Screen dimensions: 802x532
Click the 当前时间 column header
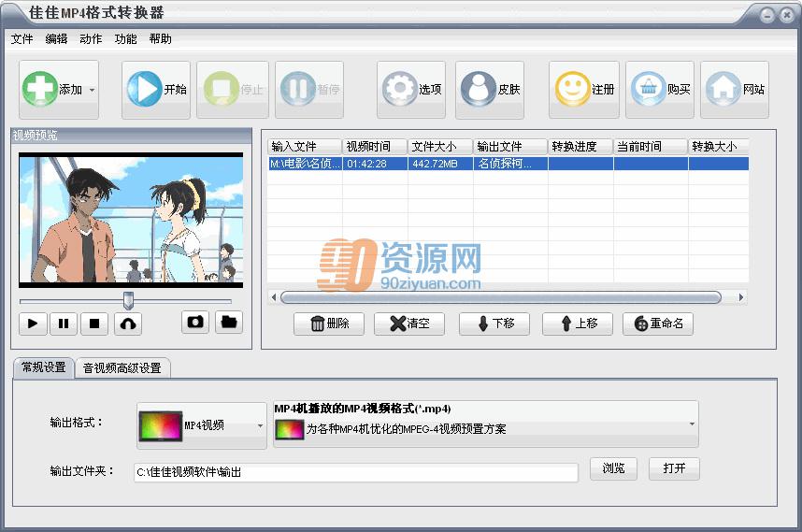click(x=651, y=147)
